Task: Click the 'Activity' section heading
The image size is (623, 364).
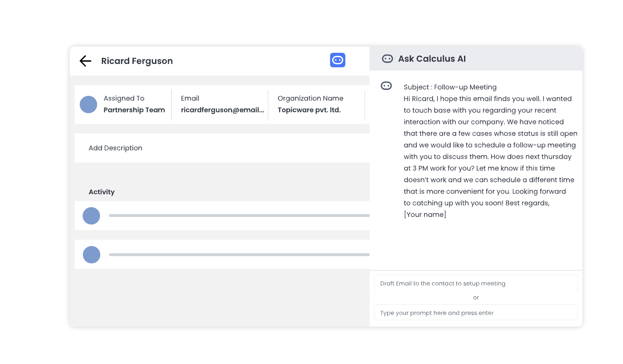Action: [102, 192]
